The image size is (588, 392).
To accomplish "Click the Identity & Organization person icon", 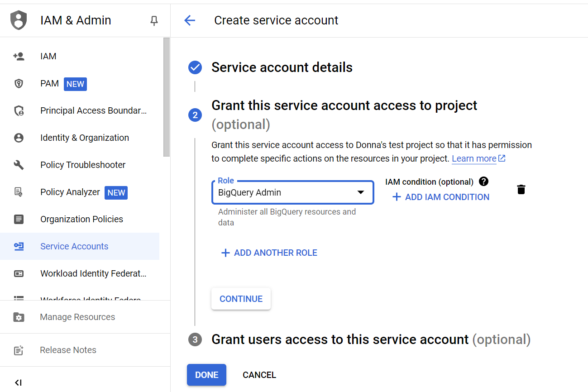I will [x=19, y=138].
